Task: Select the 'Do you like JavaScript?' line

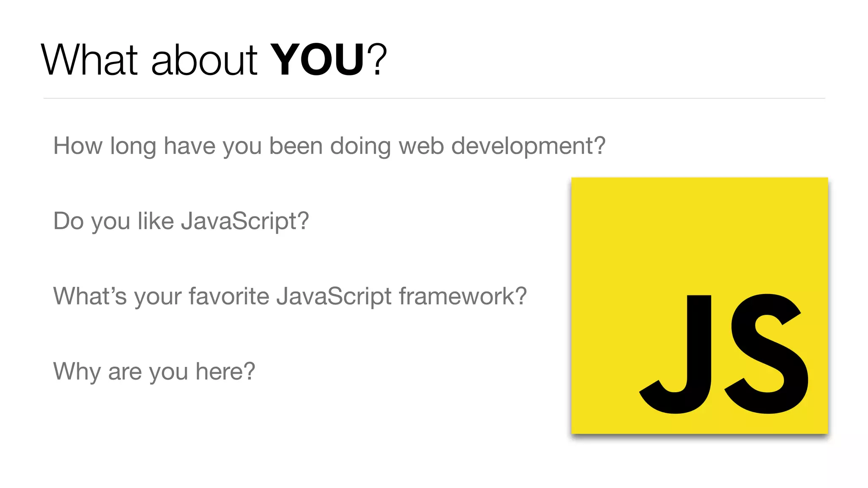Action: click(x=181, y=221)
